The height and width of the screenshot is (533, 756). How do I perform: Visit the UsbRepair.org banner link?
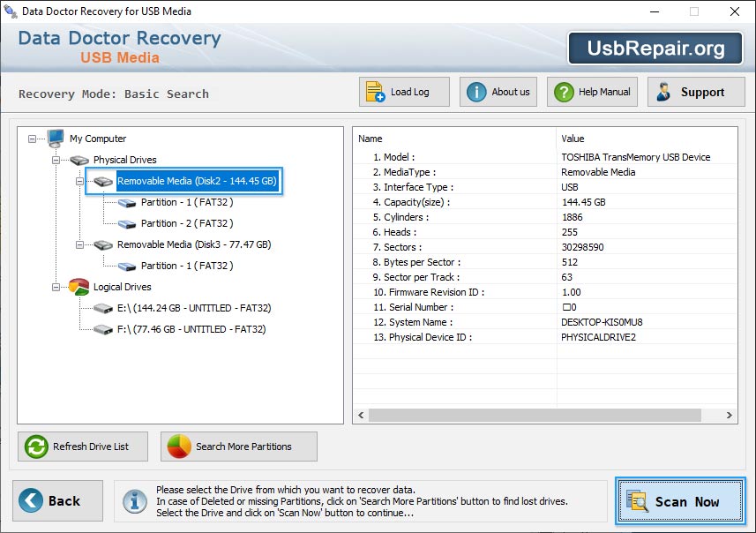pos(655,49)
